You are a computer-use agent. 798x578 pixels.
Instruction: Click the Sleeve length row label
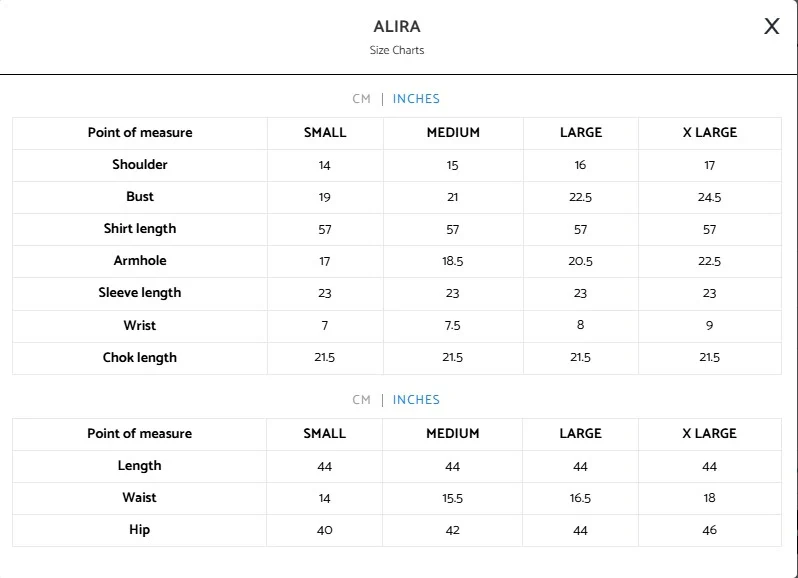click(x=140, y=293)
